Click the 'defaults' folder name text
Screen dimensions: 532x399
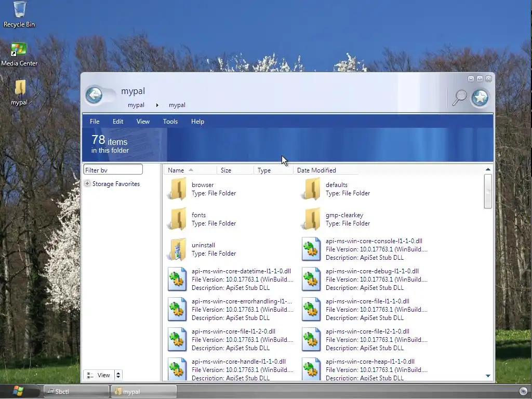[337, 185]
